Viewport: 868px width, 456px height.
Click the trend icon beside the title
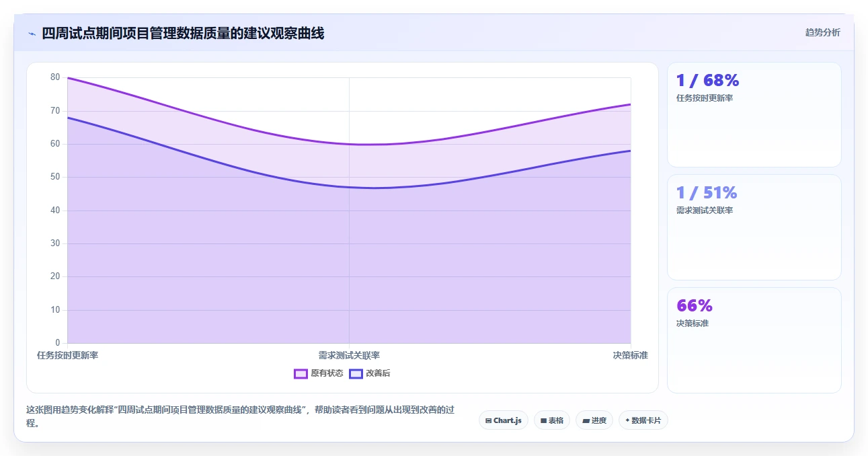tap(32, 34)
